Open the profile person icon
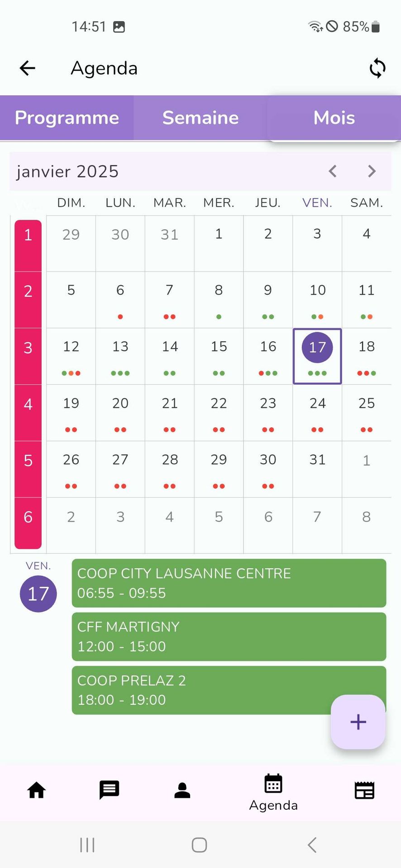This screenshot has height=868, width=401. click(x=182, y=790)
